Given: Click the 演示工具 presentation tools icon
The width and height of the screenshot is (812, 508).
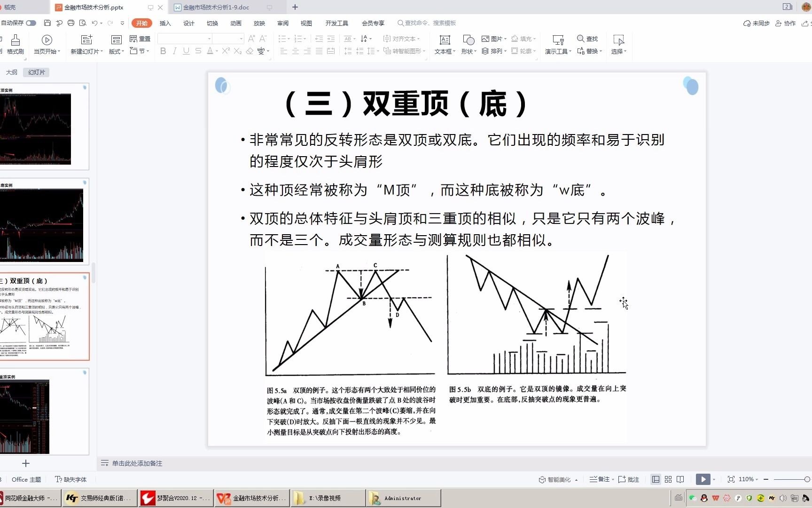Looking at the screenshot, I should [x=558, y=40].
